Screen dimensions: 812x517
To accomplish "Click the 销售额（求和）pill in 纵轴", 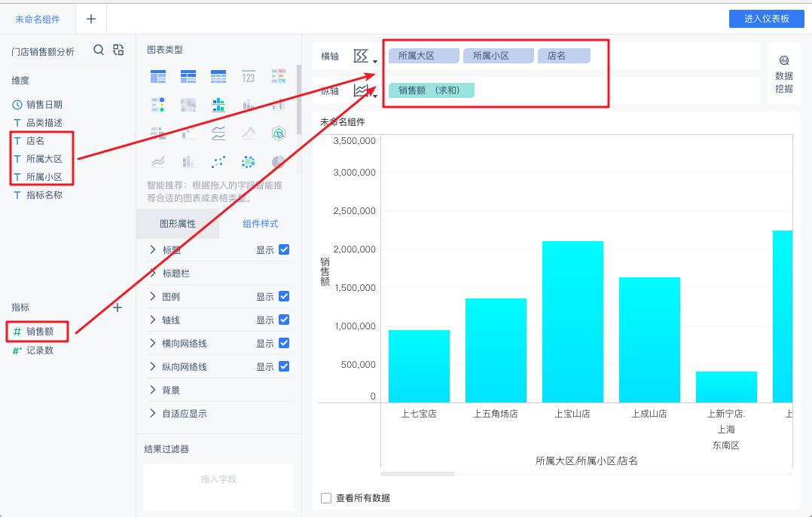I will point(432,90).
